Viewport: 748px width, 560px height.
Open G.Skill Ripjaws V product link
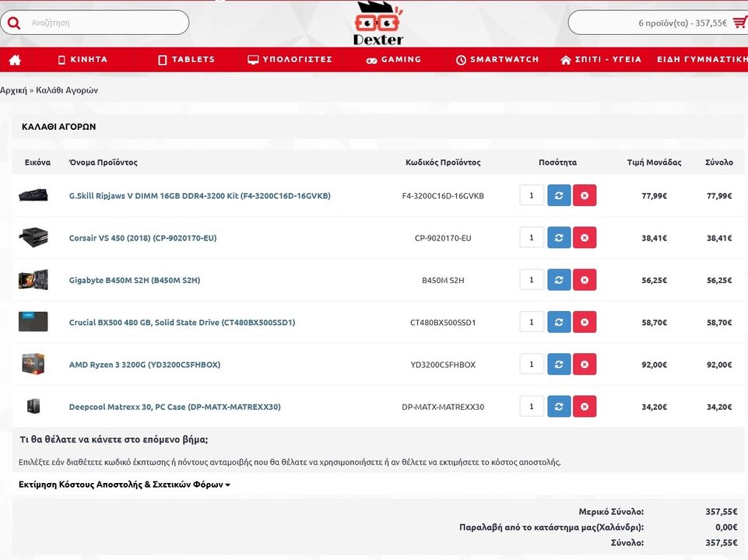pos(199,195)
